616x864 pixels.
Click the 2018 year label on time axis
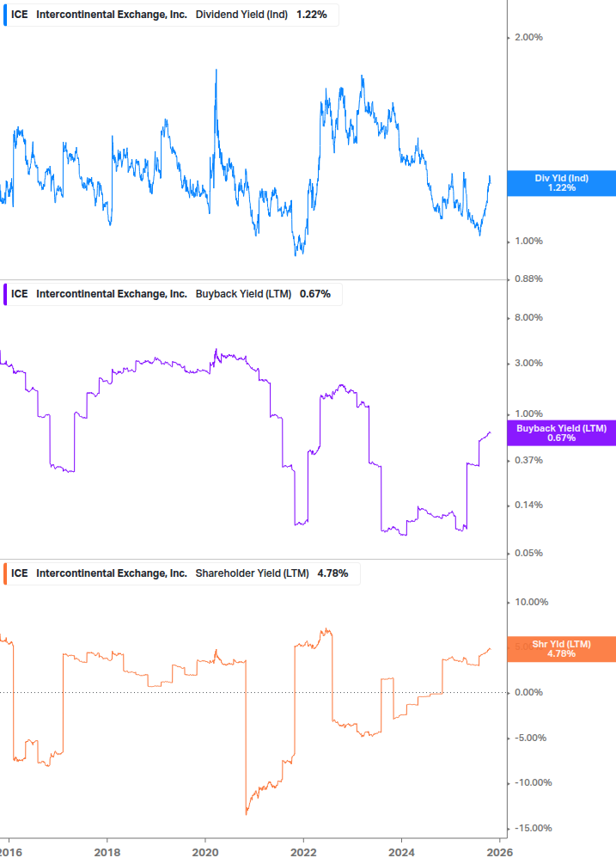107,851
